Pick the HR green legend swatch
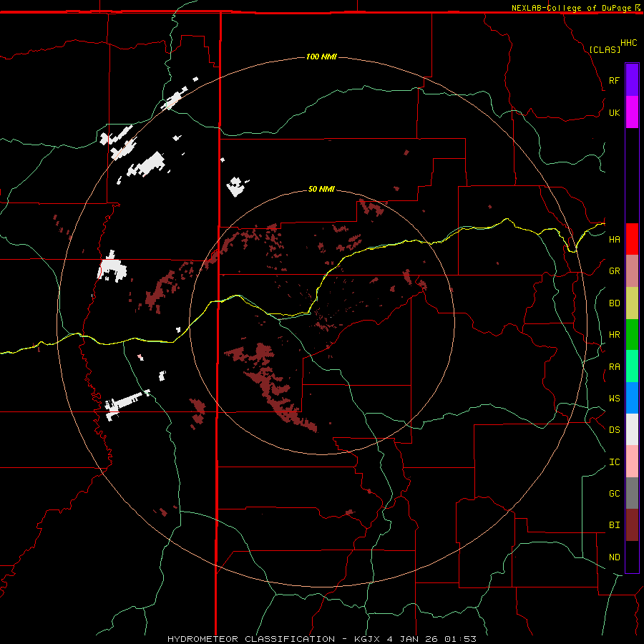The width and height of the screenshot is (644, 644). (632, 334)
